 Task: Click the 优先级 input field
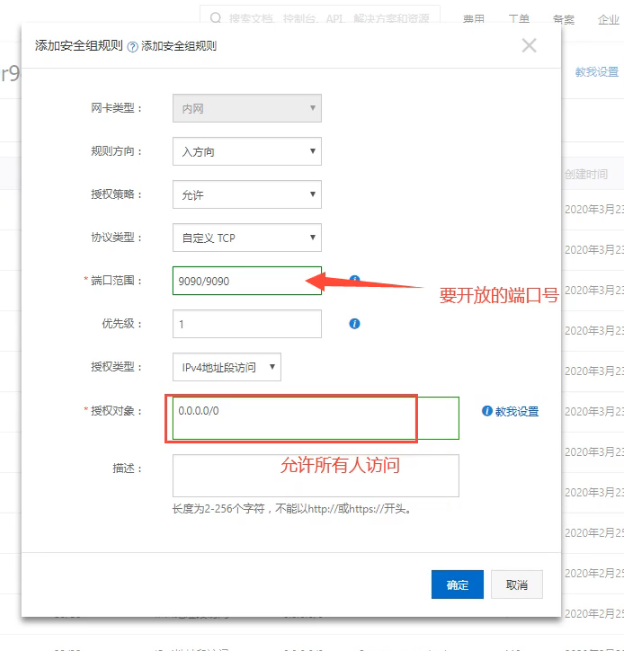(247, 323)
